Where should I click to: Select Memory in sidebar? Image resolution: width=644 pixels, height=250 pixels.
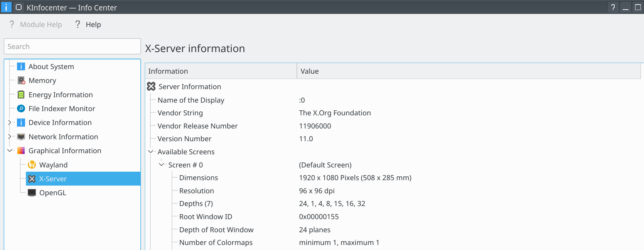coord(42,81)
